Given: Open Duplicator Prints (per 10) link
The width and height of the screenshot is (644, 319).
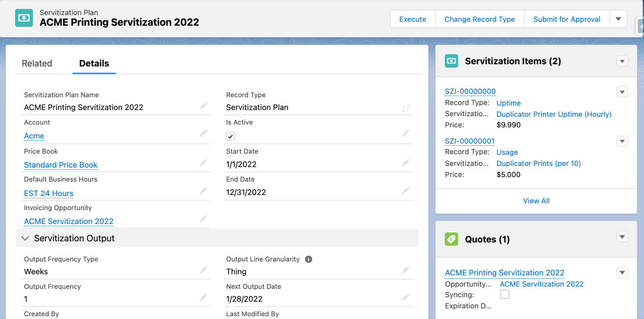Looking at the screenshot, I should (x=539, y=164).
